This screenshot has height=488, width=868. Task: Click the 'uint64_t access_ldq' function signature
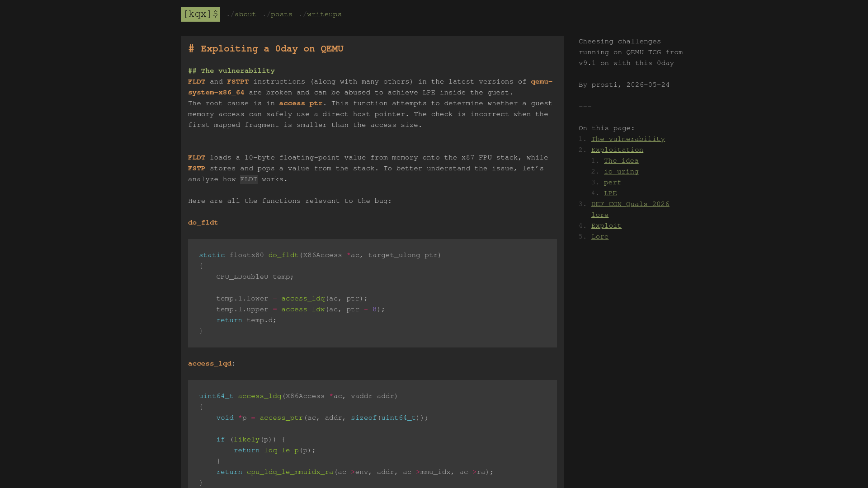point(298,396)
